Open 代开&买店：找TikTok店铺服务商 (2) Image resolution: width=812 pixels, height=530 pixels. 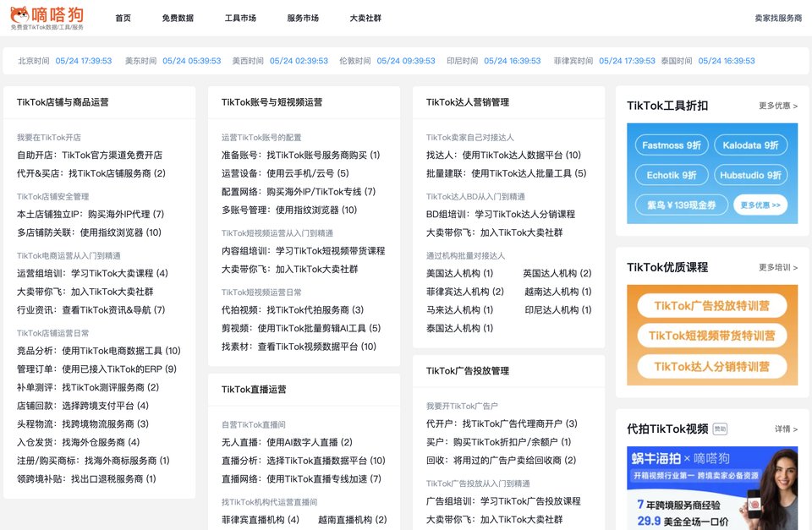91,173
